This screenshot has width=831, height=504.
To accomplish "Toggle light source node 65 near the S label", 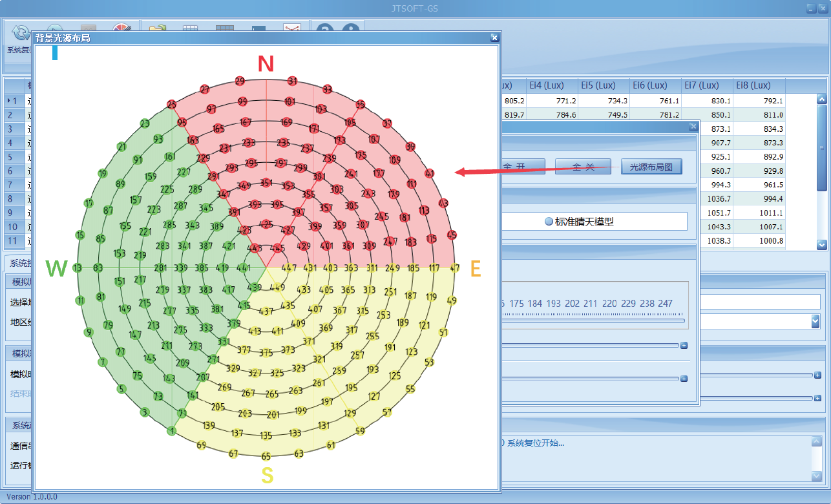I will 266,456.
